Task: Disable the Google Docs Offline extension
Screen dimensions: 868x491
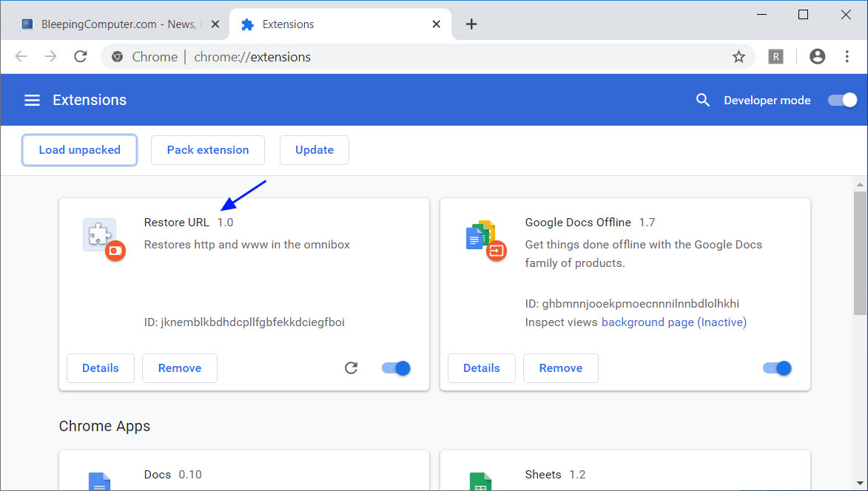Action: pyautogui.click(x=776, y=368)
